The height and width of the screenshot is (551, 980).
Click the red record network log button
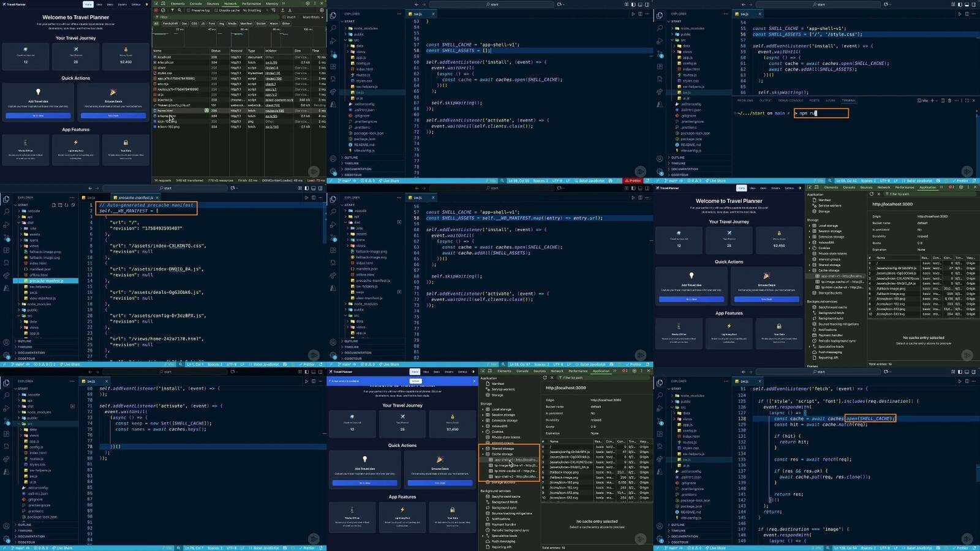pyautogui.click(x=156, y=10)
